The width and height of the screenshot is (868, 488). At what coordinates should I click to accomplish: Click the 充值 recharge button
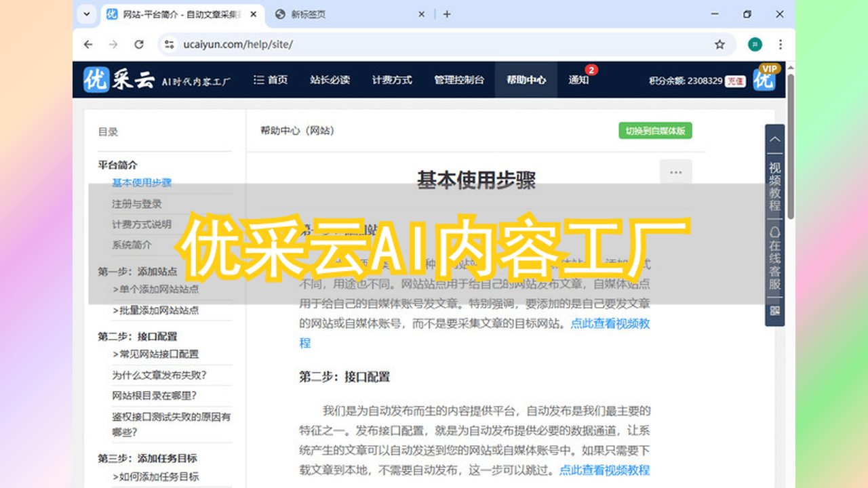(735, 81)
